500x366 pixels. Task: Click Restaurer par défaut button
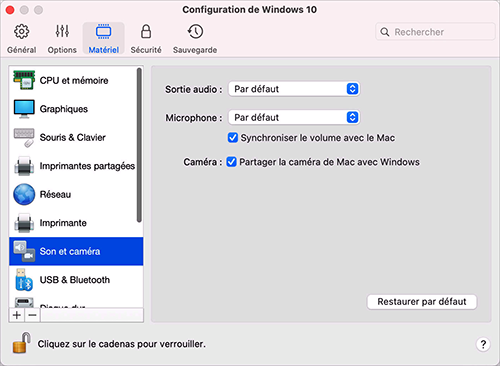[422, 302]
